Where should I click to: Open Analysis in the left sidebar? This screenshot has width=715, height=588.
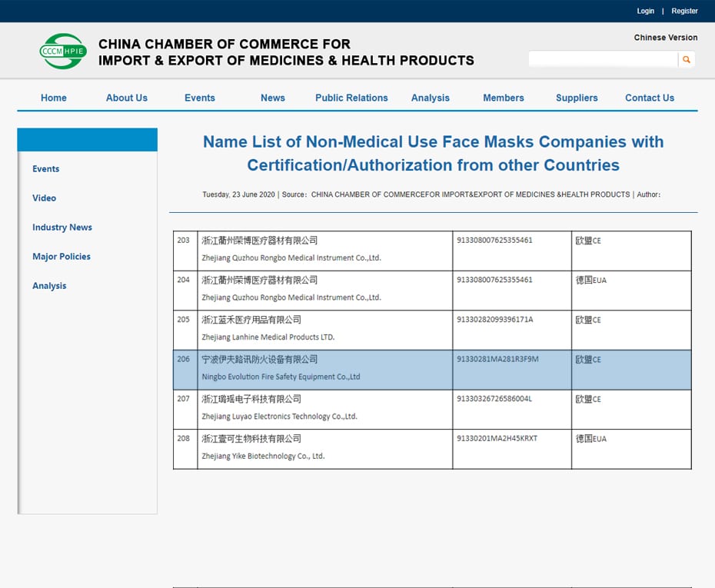[x=49, y=286]
